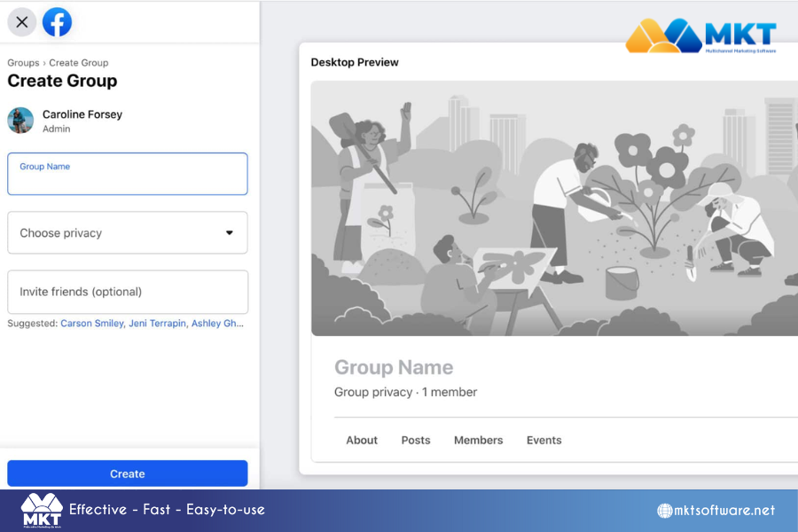Screen dimensions: 798x532
Task: Open Caroline Forsey's profile picture
Action: 20,121
